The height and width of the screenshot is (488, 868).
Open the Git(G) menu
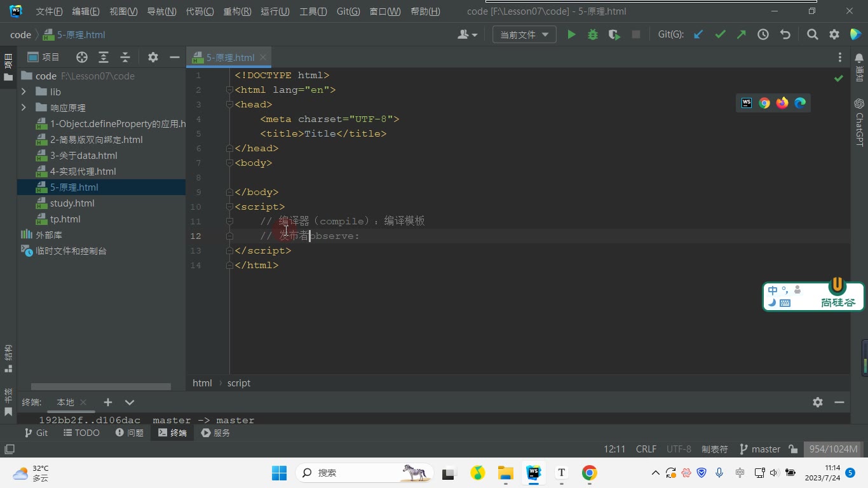point(348,11)
